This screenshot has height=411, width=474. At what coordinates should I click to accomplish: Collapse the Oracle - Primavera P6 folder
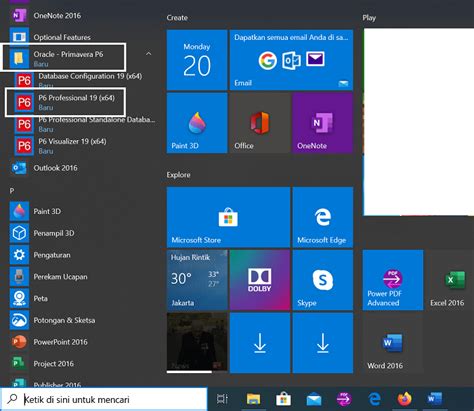pos(149,54)
